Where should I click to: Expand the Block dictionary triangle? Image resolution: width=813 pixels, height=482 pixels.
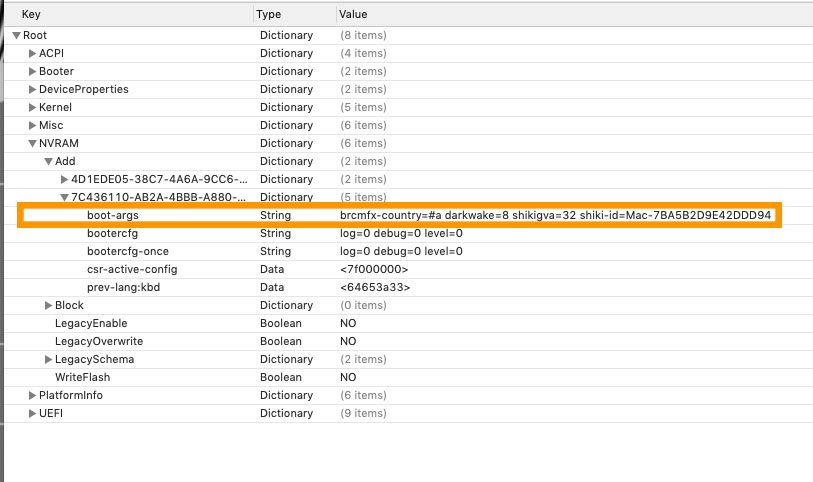(48, 305)
